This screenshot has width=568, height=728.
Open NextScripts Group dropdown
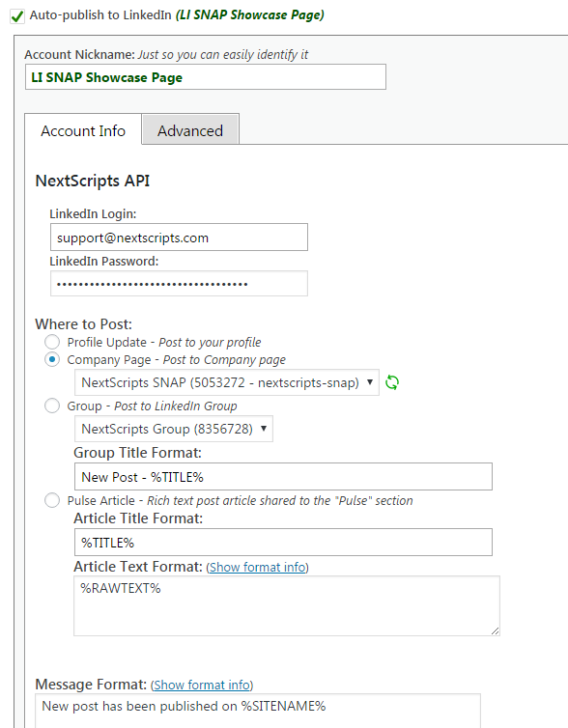click(174, 429)
